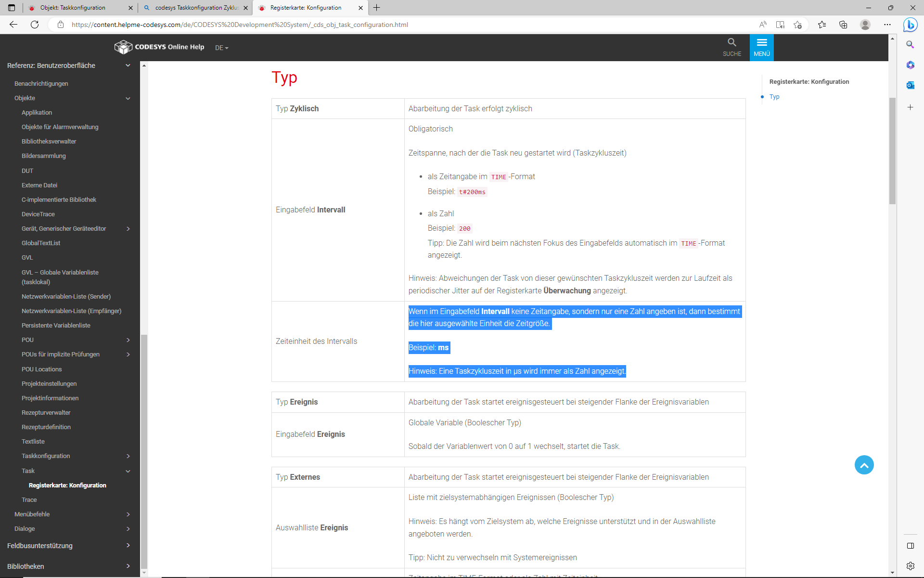
Task: Switch to codesys Taskkonfiguration Zyklus tab
Action: [x=196, y=8]
